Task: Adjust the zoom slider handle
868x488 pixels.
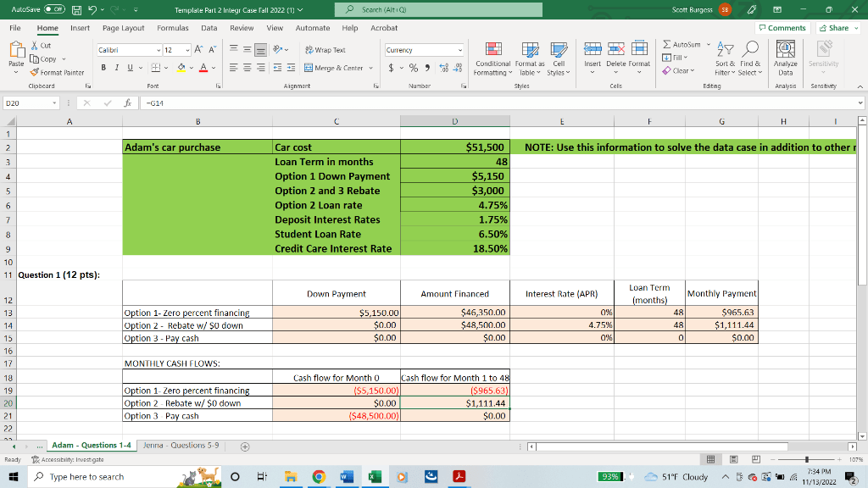Action: (807, 459)
